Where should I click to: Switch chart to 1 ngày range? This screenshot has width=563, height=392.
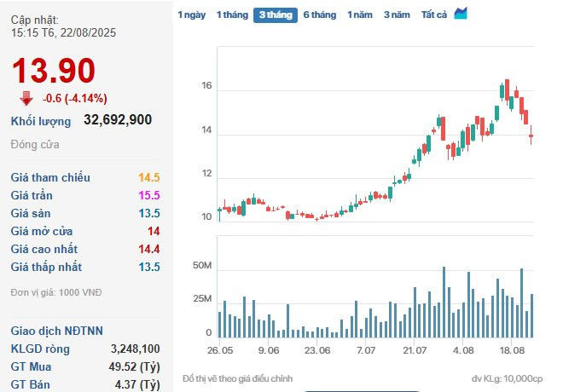(191, 14)
